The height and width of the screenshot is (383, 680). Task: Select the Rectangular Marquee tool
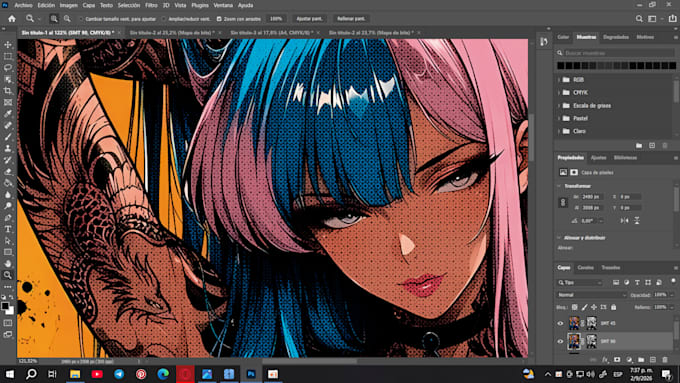(8, 56)
